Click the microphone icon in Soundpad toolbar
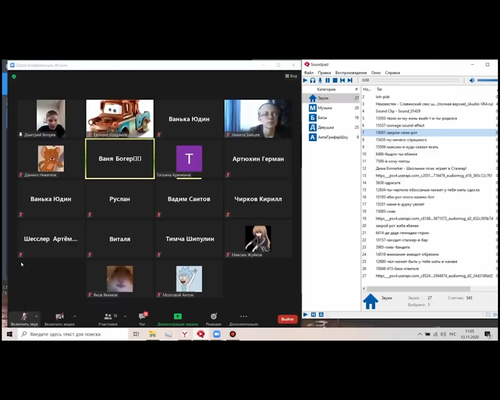500x400 pixels. click(x=320, y=80)
